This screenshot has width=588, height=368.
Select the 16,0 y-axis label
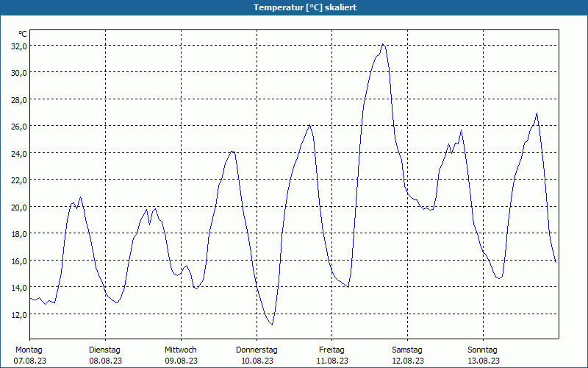coord(19,261)
